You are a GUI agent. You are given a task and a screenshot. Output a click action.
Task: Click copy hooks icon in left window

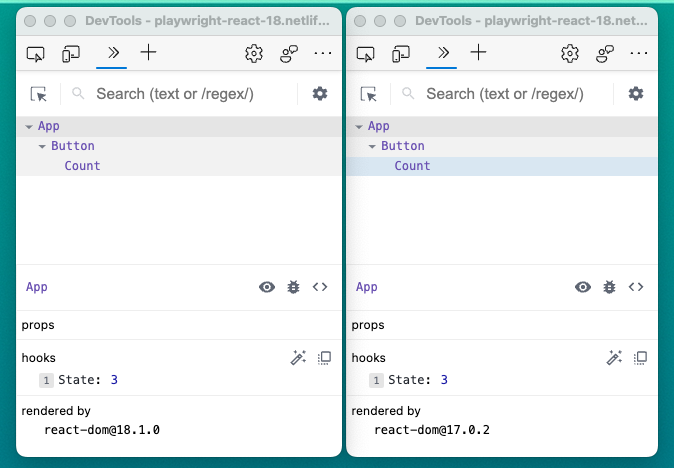click(x=325, y=358)
